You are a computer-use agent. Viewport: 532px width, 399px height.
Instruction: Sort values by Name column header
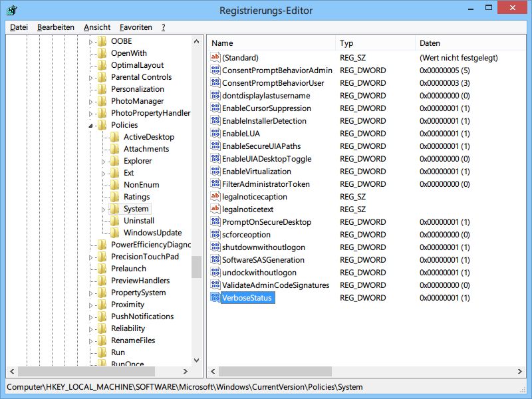(271, 43)
